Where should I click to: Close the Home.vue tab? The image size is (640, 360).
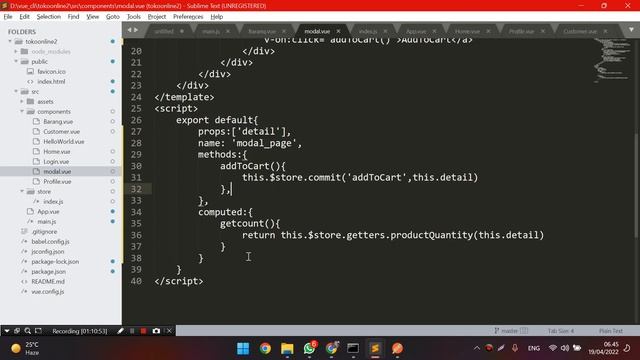(488, 31)
